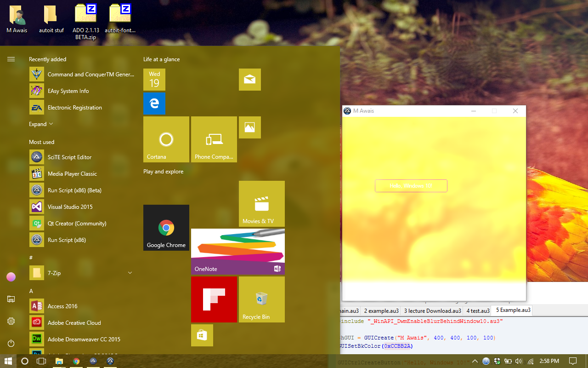This screenshot has height=368, width=588.
Task: Open the Recycle Bin tile
Action: point(262,299)
